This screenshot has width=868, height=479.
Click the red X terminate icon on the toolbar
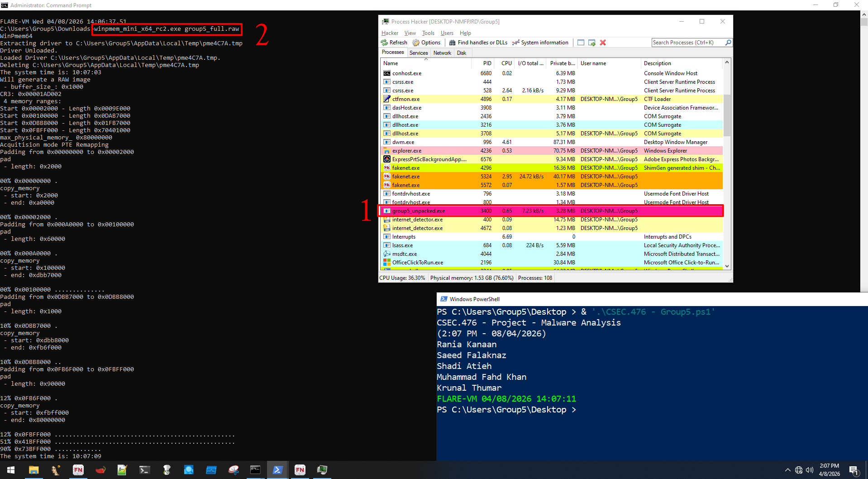tap(602, 42)
